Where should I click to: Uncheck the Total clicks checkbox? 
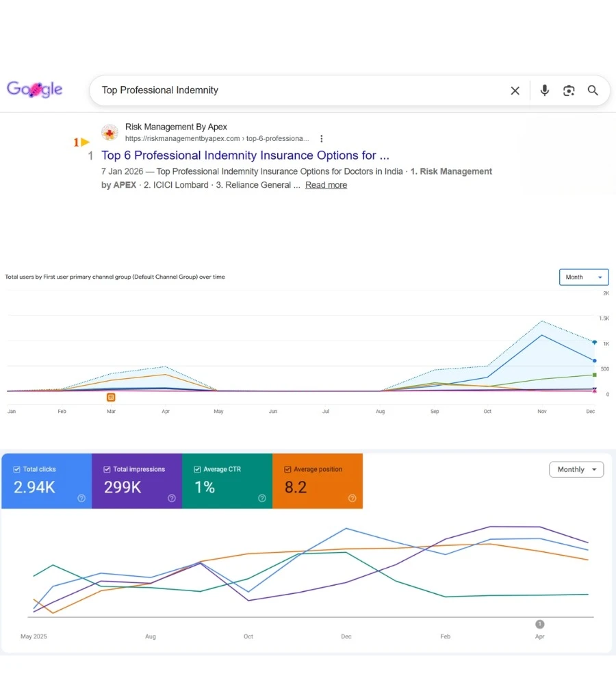pyautogui.click(x=16, y=469)
